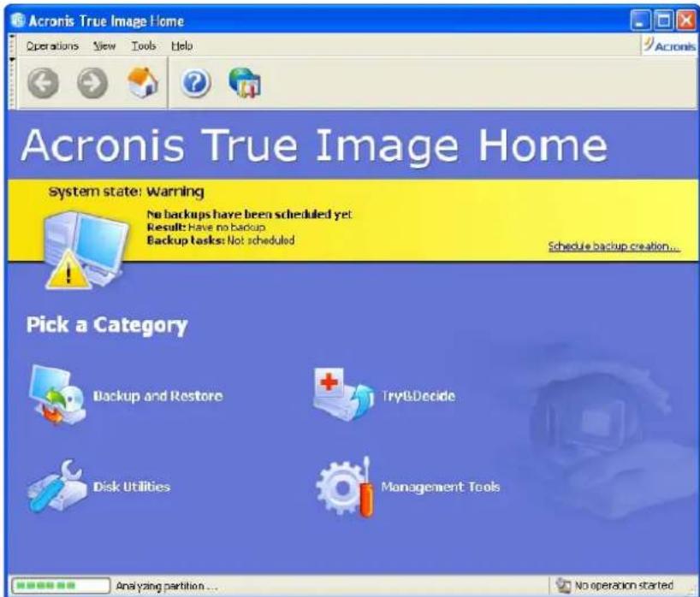Click the 'System state: Warning' heading
Image resolution: width=700 pixels, height=597 pixels.
(127, 192)
